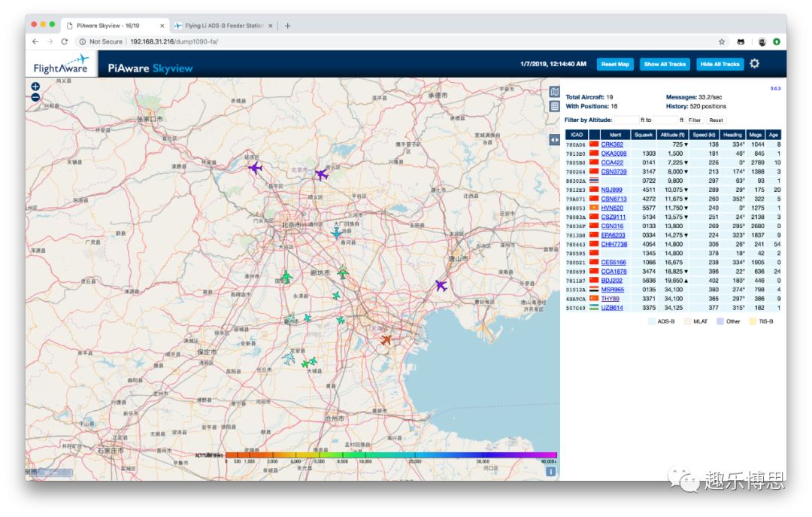Sort the table by Msgs column
The image size is (812, 517).
756,135
